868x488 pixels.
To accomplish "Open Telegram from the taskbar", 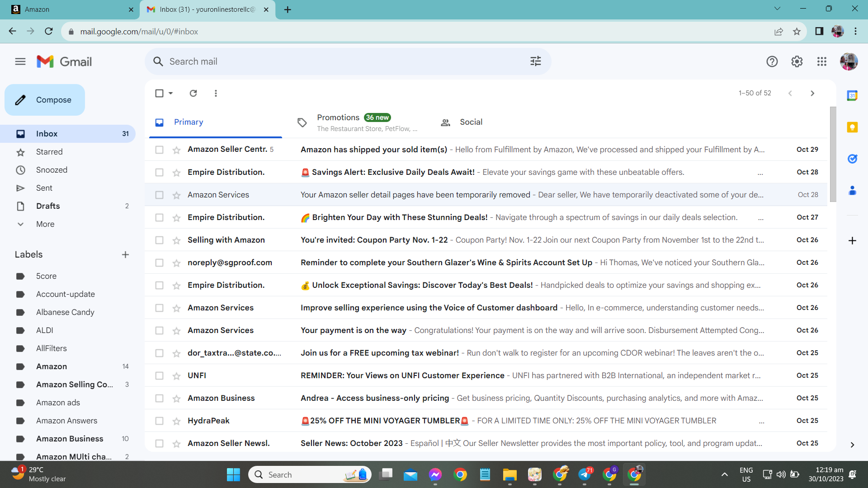I will (x=585, y=474).
